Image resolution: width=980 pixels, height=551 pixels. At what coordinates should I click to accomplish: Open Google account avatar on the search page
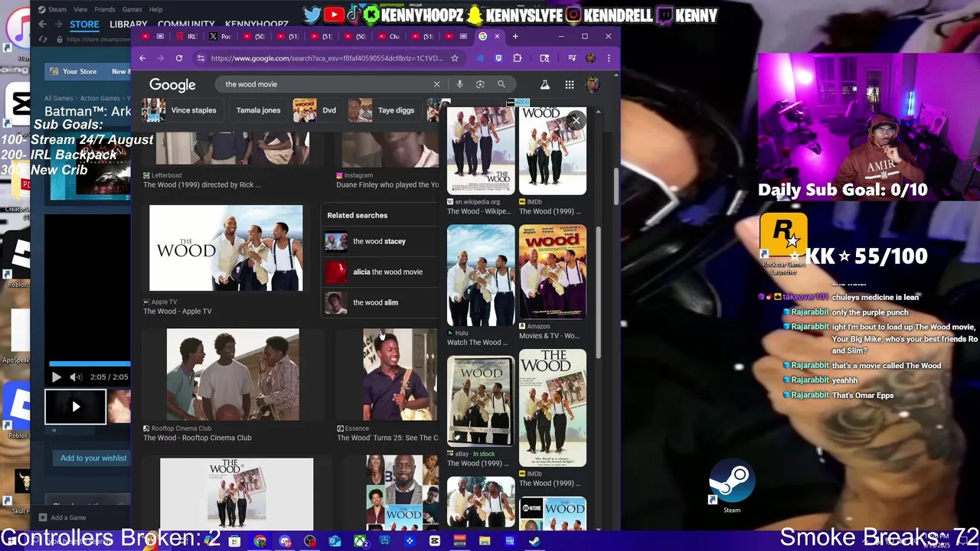(593, 84)
